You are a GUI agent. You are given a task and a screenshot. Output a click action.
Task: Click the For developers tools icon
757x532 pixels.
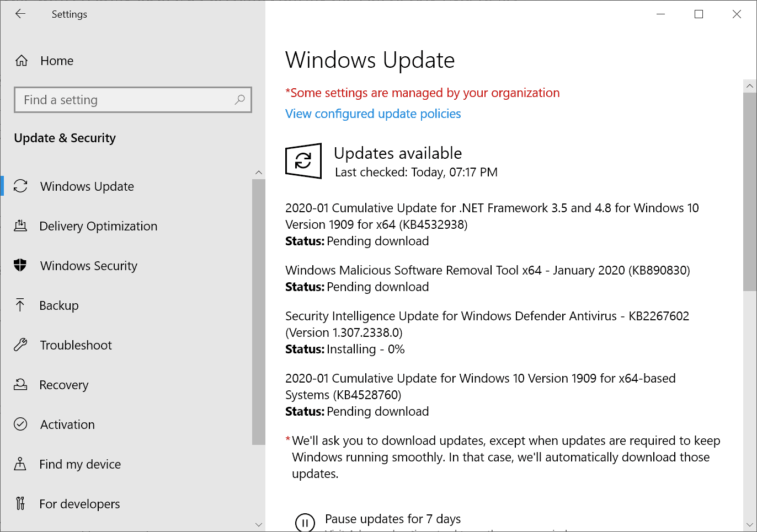click(x=20, y=503)
